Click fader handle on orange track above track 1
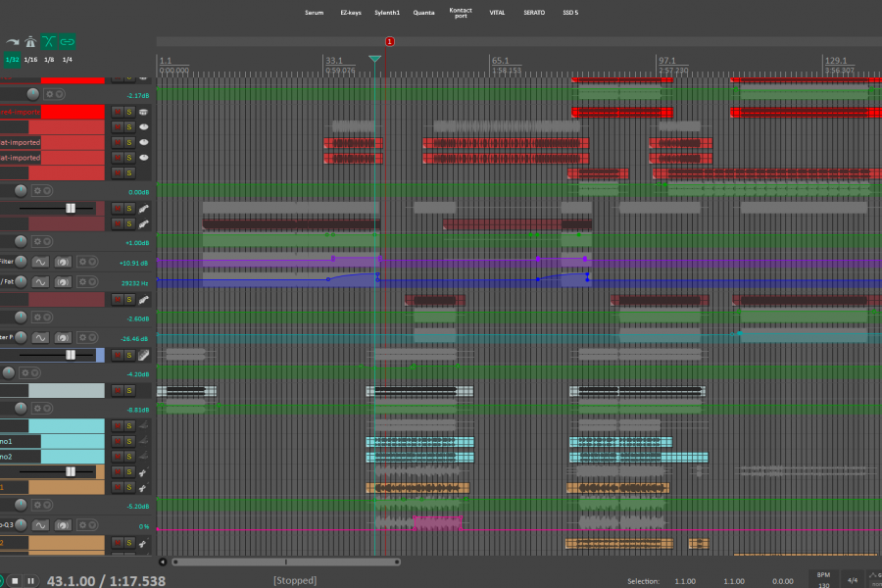This screenshot has height=588, width=882. [x=71, y=471]
